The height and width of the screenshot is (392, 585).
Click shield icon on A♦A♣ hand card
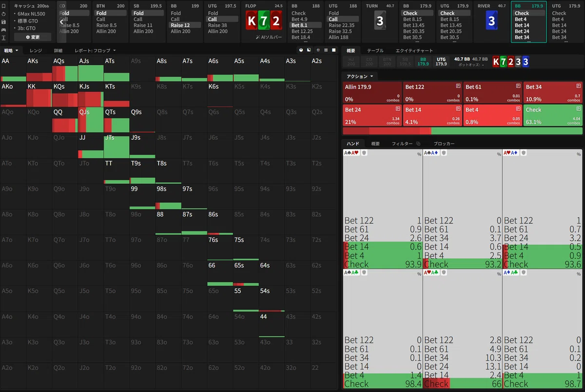tap(524, 273)
